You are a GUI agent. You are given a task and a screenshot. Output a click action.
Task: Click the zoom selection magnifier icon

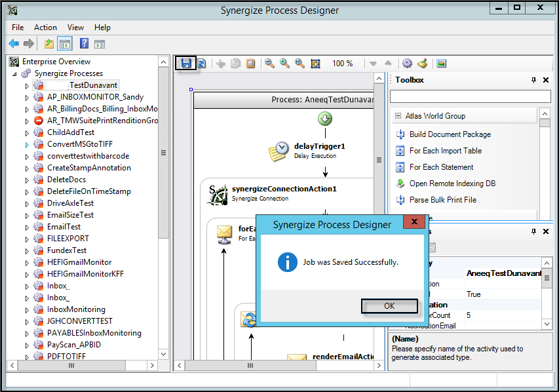click(299, 64)
